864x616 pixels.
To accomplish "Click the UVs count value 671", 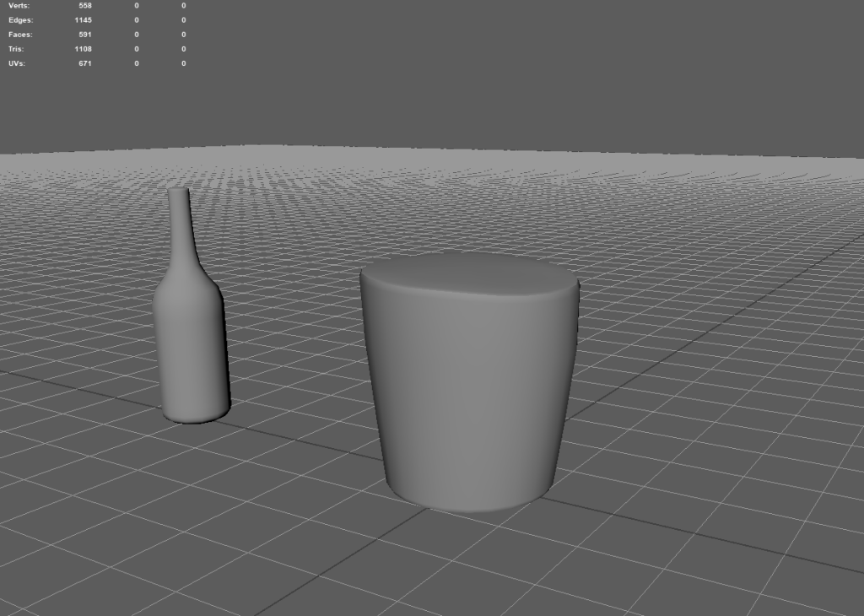I will [x=84, y=63].
